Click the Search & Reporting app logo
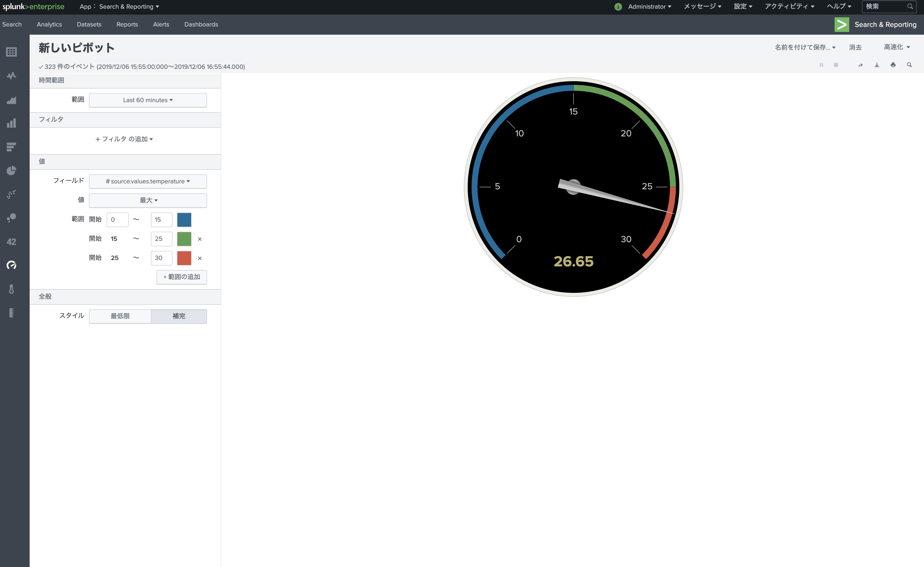924x567 pixels. click(x=841, y=25)
